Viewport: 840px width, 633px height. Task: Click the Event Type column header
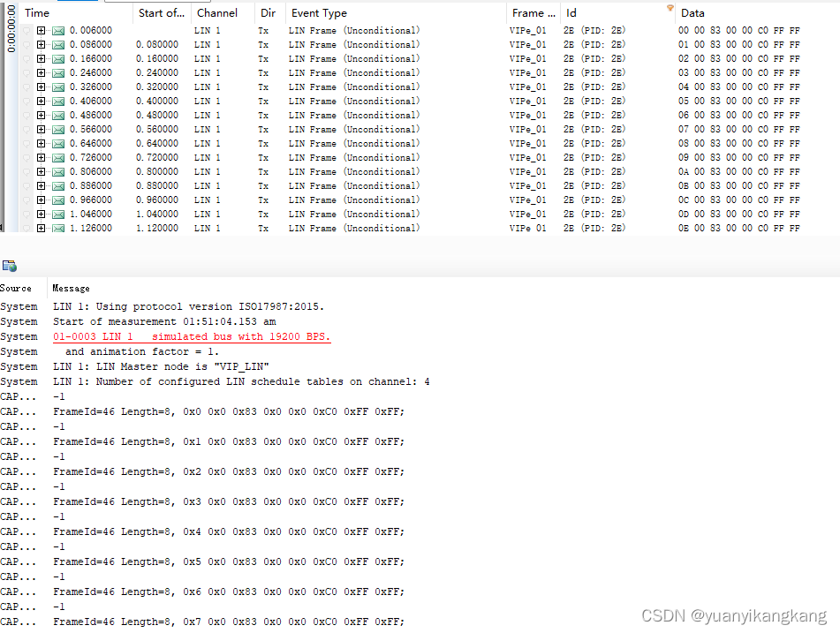[x=322, y=12]
